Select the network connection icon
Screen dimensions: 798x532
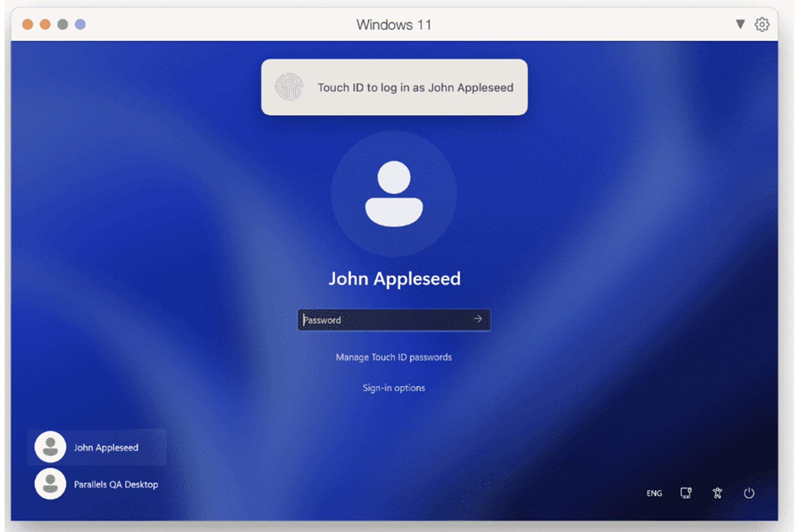point(686,493)
